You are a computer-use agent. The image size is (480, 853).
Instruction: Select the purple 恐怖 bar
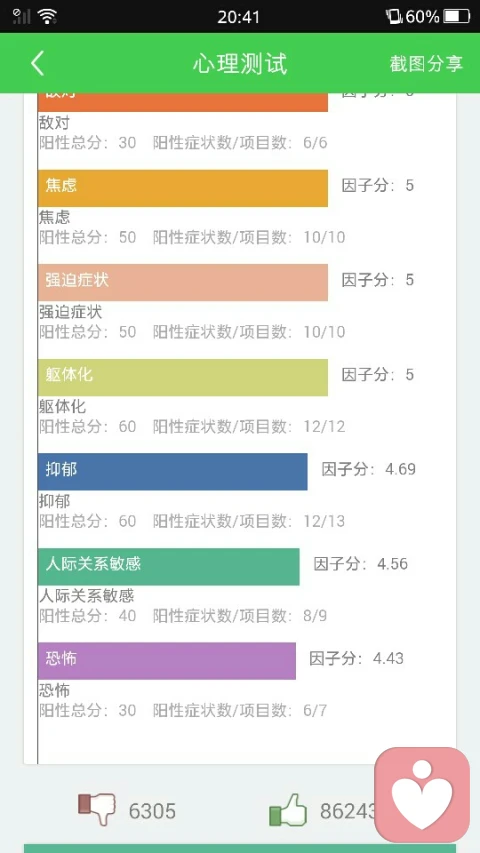point(167,661)
